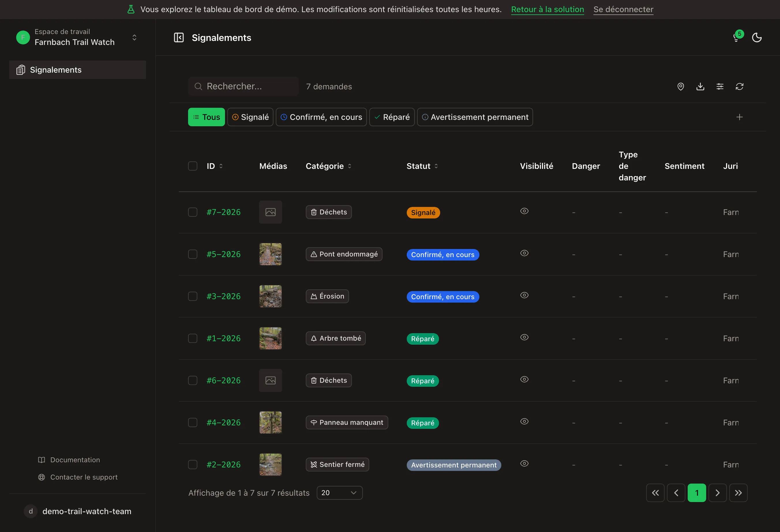Click the Farnbach Trail Watch workspace avatar
Screen dimensions: 780x532
click(23, 37)
